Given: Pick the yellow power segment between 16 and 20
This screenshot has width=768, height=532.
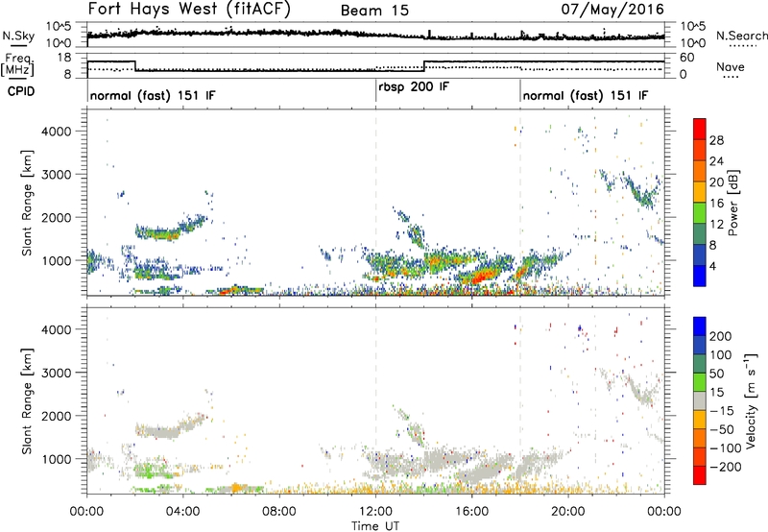Looking at the screenshot, I should click(x=700, y=191).
